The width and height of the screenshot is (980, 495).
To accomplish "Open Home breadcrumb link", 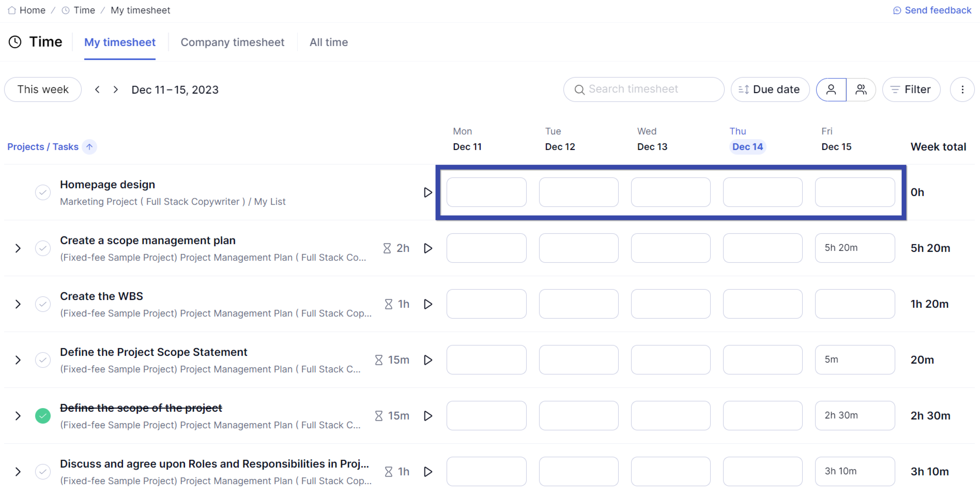I will [x=32, y=10].
